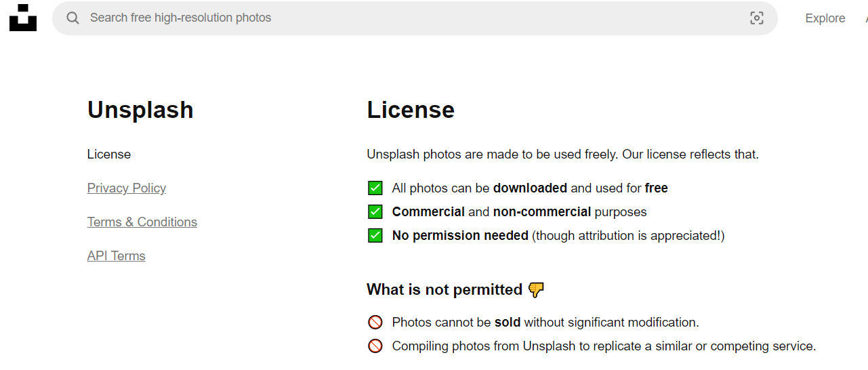Open Terms & Conditions link
The image size is (868, 370).
point(142,222)
